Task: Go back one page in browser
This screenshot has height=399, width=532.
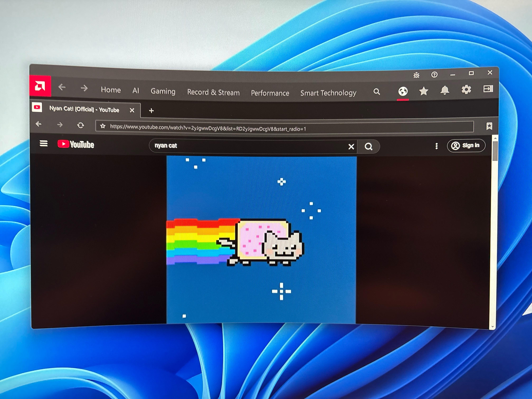Action: pos(39,124)
